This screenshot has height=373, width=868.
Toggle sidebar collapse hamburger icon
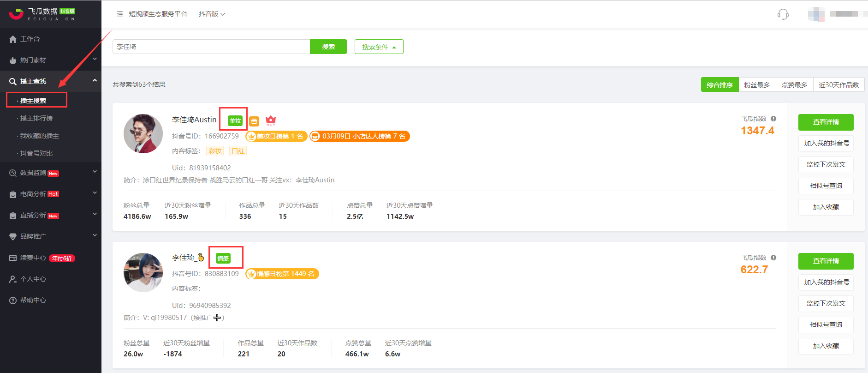click(120, 14)
